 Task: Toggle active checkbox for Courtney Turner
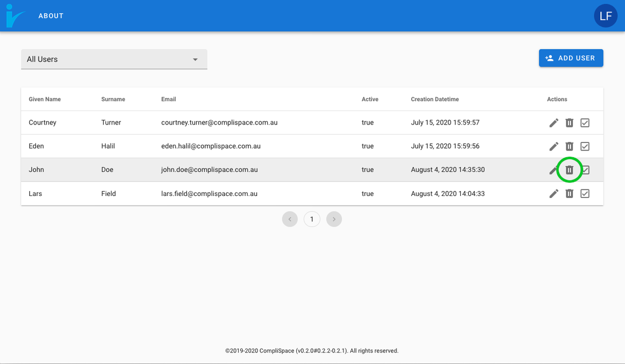585,122
